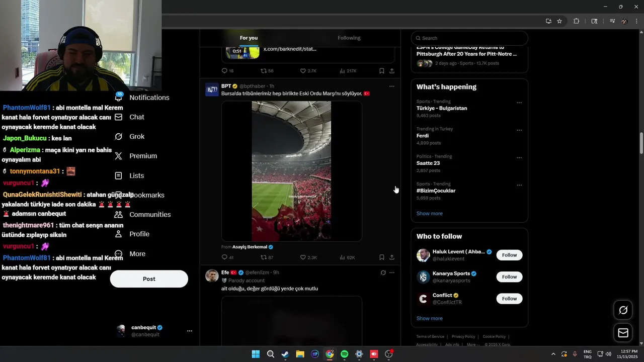Open the Chat sidebar item
Viewport: 644px width, 362px height.
pos(130,117)
